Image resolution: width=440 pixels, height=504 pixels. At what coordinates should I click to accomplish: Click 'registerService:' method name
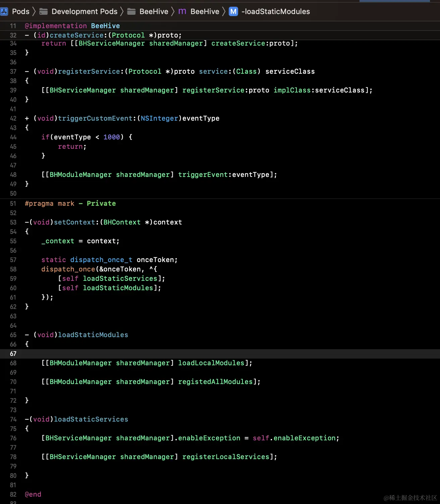click(91, 71)
